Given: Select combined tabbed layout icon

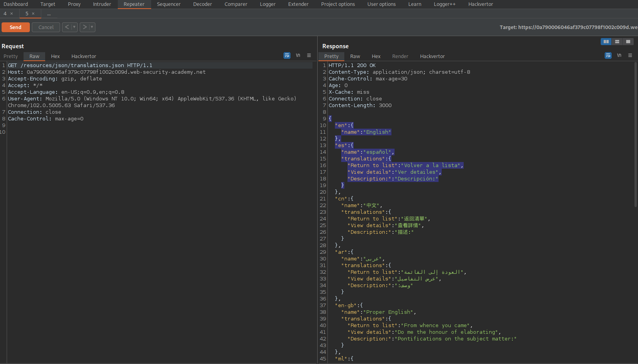Looking at the screenshot, I should coord(628,42).
